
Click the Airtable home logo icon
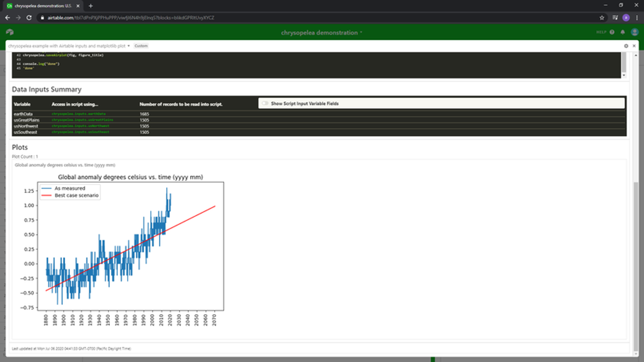[10, 32]
